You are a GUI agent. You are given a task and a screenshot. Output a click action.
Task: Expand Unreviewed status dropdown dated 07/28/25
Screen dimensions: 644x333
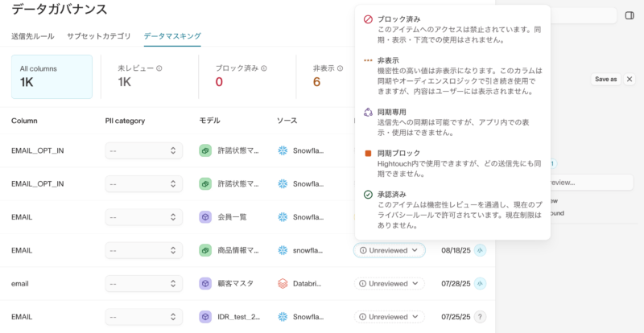(x=389, y=284)
